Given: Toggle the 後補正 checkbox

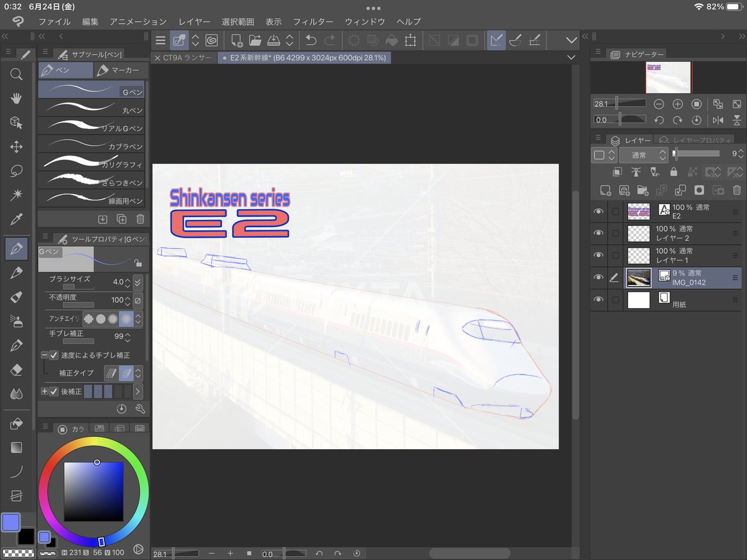Looking at the screenshot, I should click(x=54, y=391).
